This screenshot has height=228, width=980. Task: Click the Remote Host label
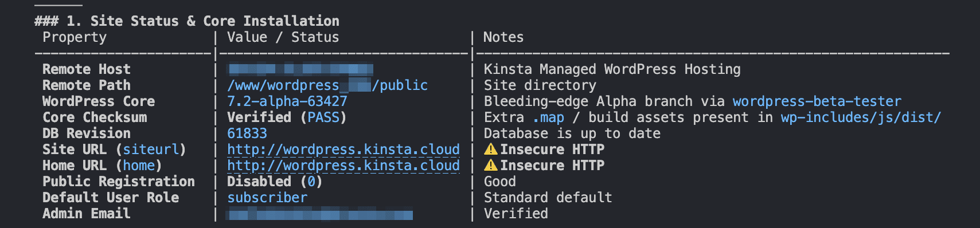click(x=87, y=69)
